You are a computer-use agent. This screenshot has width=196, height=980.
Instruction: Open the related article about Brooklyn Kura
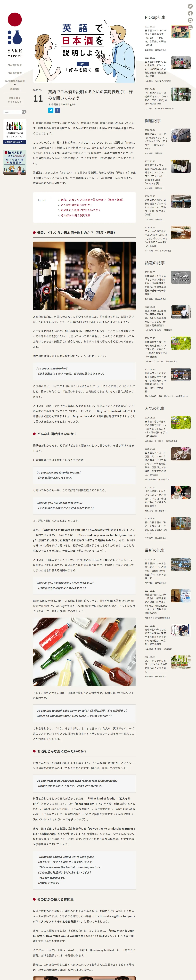pos(156,141)
